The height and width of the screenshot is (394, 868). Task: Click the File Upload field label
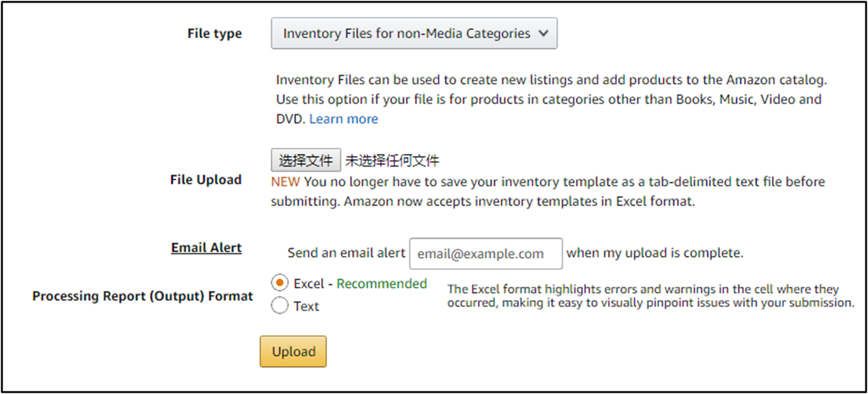click(206, 179)
